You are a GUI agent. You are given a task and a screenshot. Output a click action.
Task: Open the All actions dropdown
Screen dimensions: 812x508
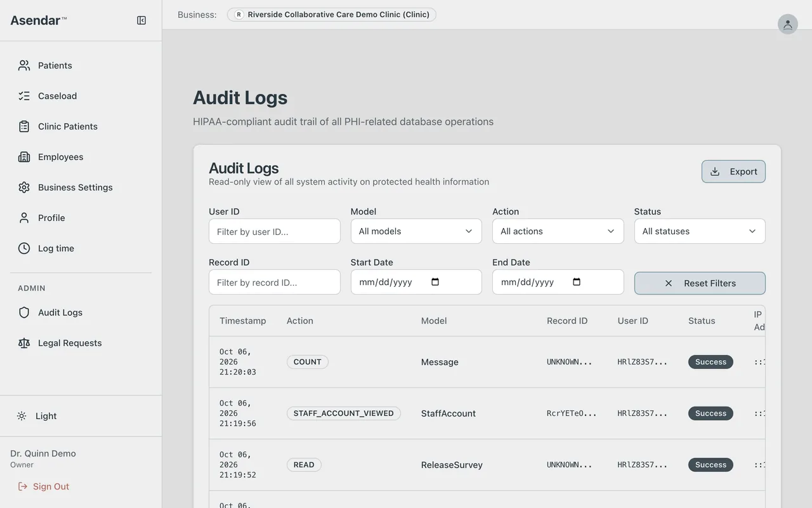pos(558,231)
